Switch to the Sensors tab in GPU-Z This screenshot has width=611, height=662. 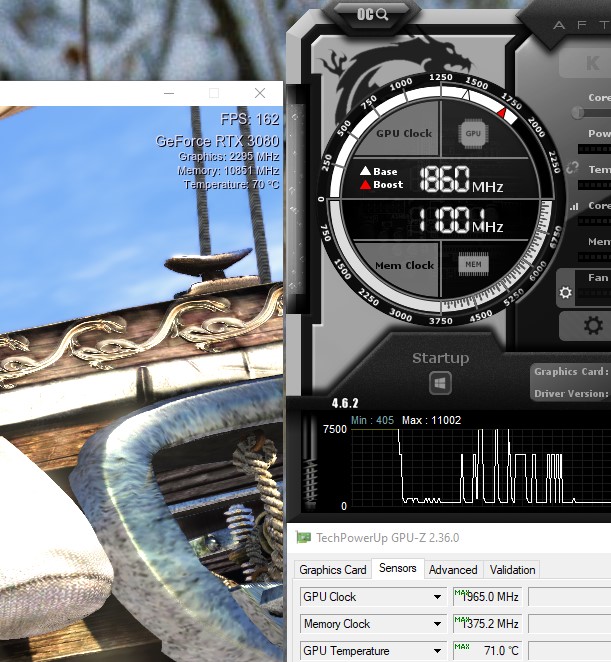[x=397, y=568]
